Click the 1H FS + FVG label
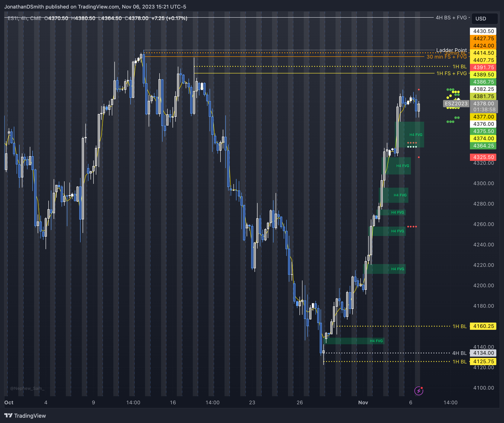The image size is (504, 423). tap(452, 73)
